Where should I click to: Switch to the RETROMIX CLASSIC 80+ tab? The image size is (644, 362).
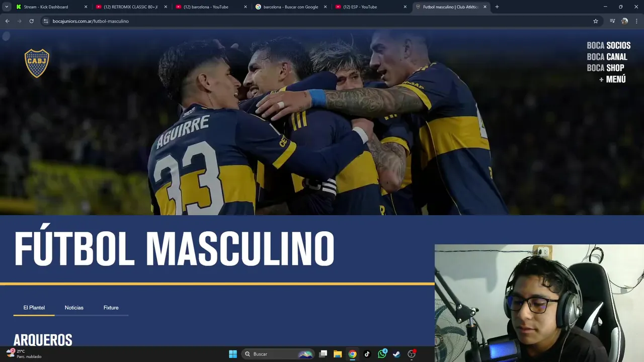[x=130, y=7]
